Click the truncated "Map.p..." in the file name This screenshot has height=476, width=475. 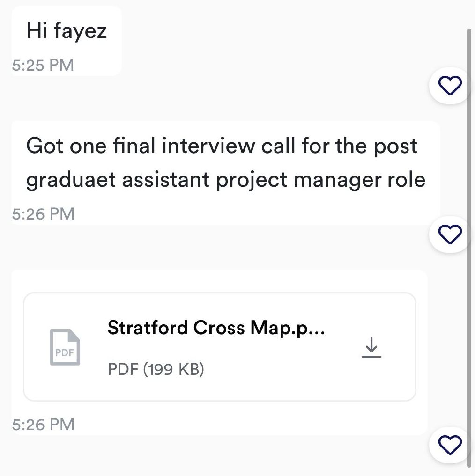288,328
